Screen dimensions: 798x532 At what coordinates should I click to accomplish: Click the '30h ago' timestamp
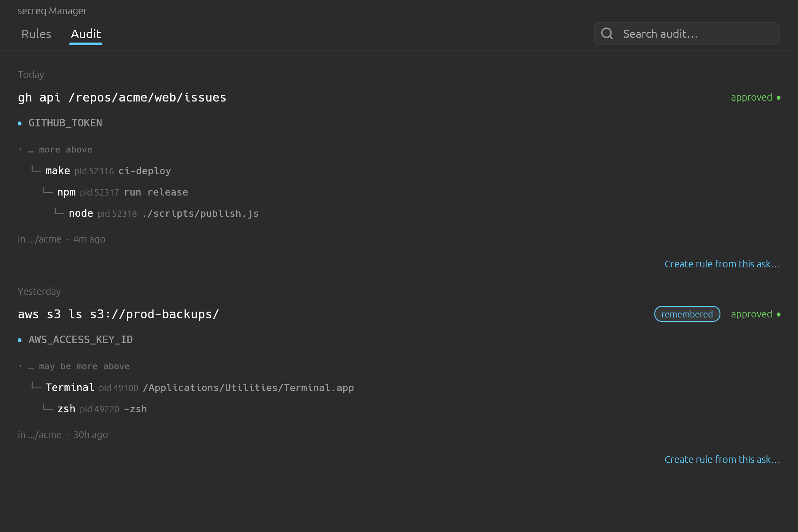90,435
